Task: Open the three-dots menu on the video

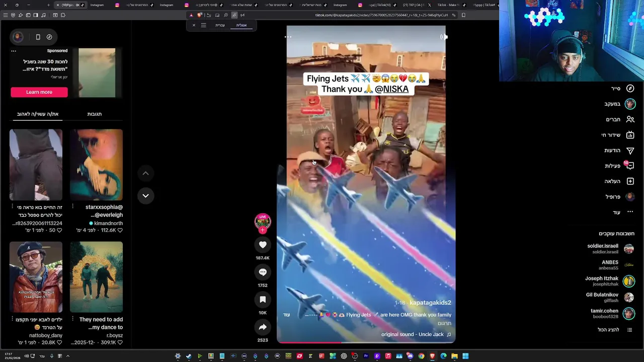Action: tap(288, 37)
